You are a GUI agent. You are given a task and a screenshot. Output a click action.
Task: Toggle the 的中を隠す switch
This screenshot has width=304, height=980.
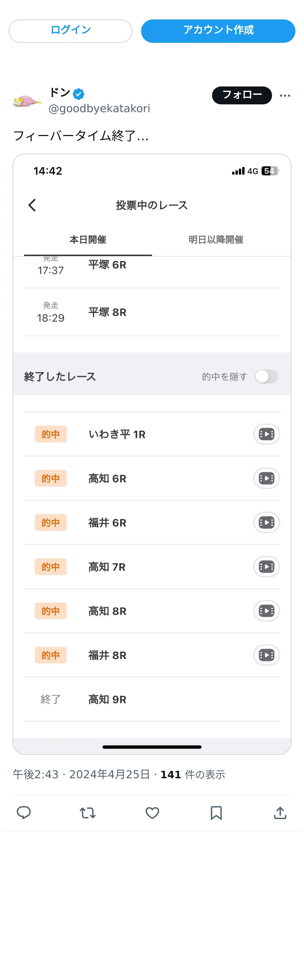(266, 377)
